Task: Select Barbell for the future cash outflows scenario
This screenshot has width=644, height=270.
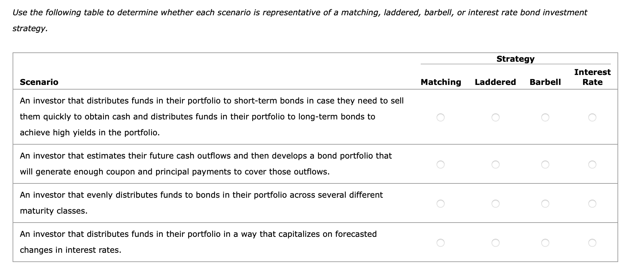Action: point(545,164)
